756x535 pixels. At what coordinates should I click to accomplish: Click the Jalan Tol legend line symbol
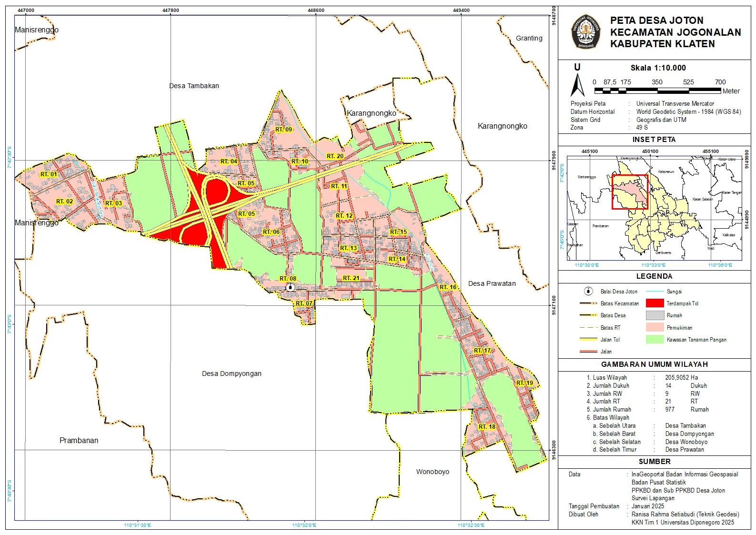(589, 340)
